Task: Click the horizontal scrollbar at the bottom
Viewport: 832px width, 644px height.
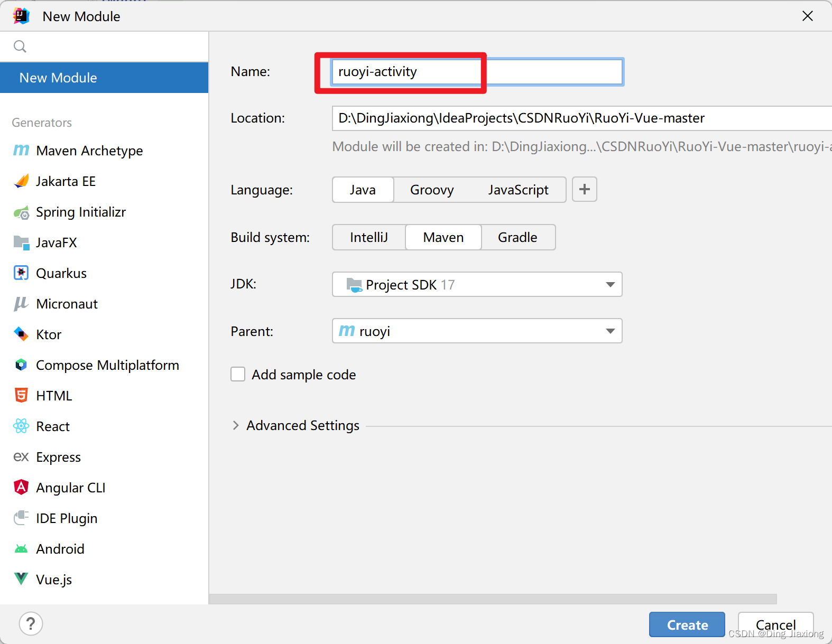Action: tap(493, 599)
